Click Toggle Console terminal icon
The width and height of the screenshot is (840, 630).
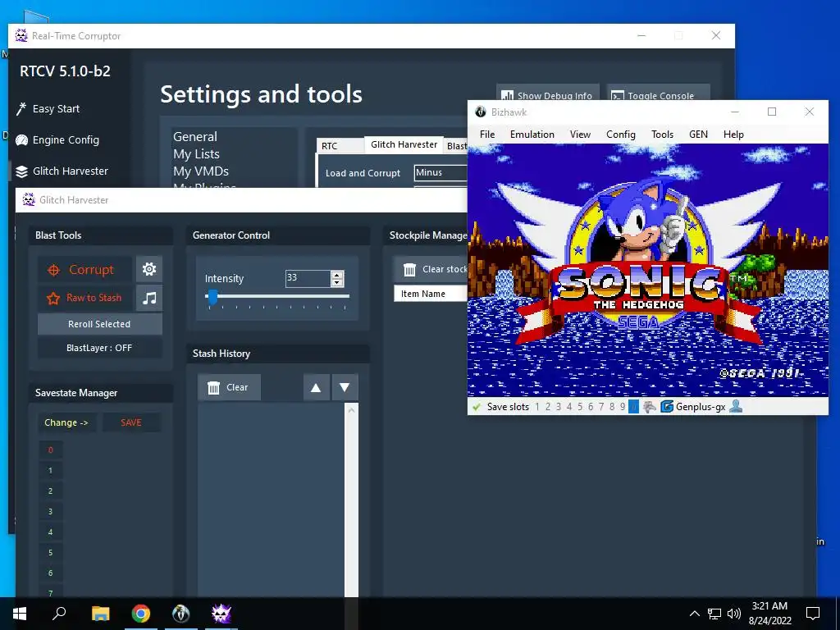[617, 96]
